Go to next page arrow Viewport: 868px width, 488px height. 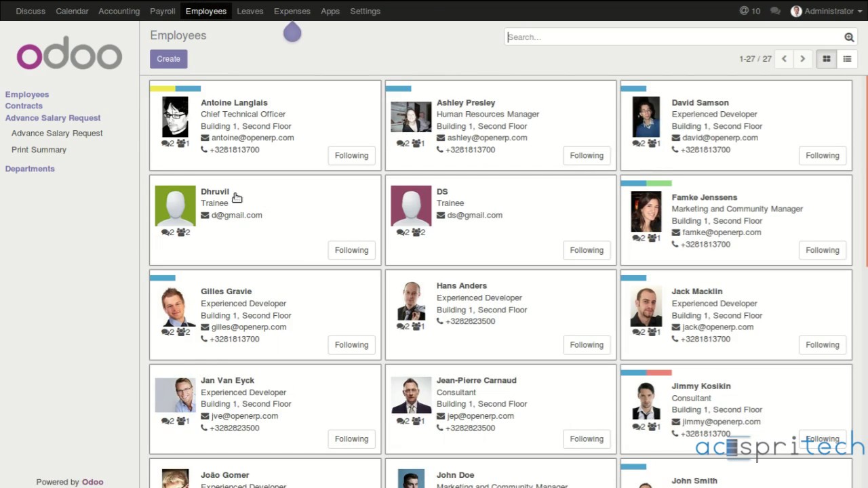pos(802,59)
